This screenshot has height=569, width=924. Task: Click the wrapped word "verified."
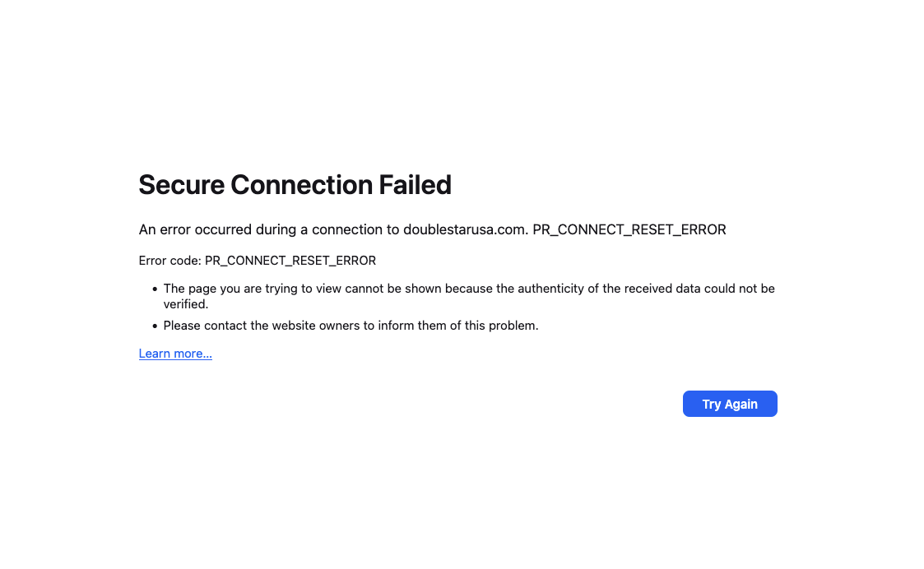click(x=186, y=304)
